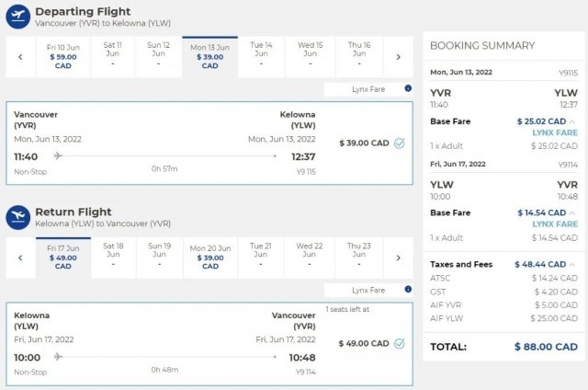
Task: Toggle the $49.00 CAD return flight checkmark
Action: coord(400,343)
